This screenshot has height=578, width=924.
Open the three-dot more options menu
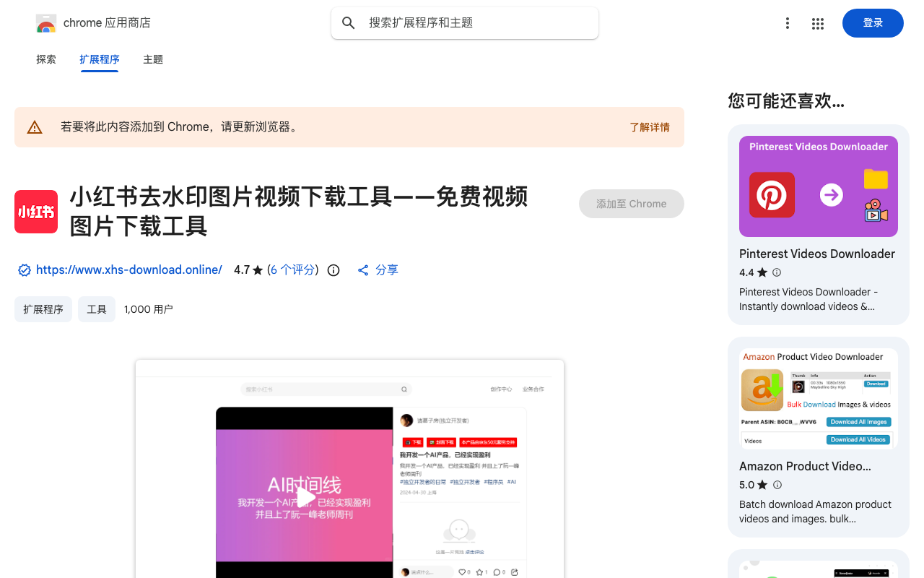(788, 23)
